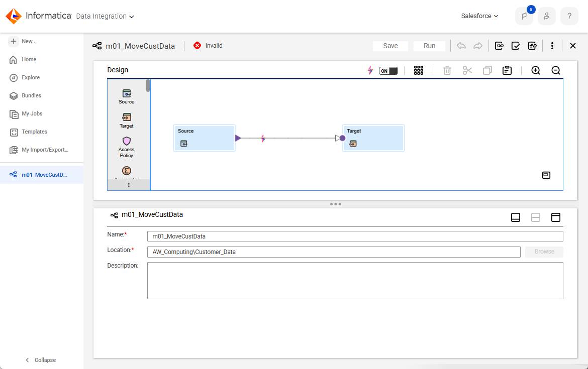Viewport: 588px width, 369px height.
Task: Click the m01_MoveCustData mapping title
Action: click(x=140, y=46)
